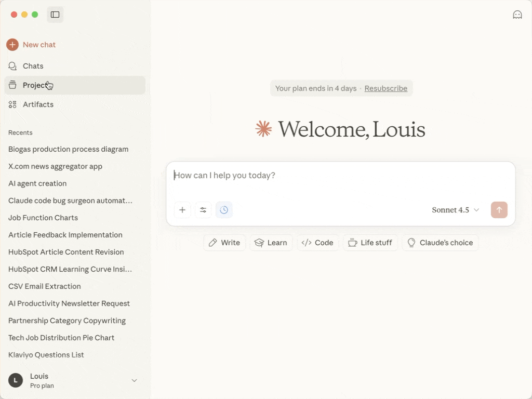Open the search and tools sliders icon
The image size is (532, 399).
pos(203,210)
